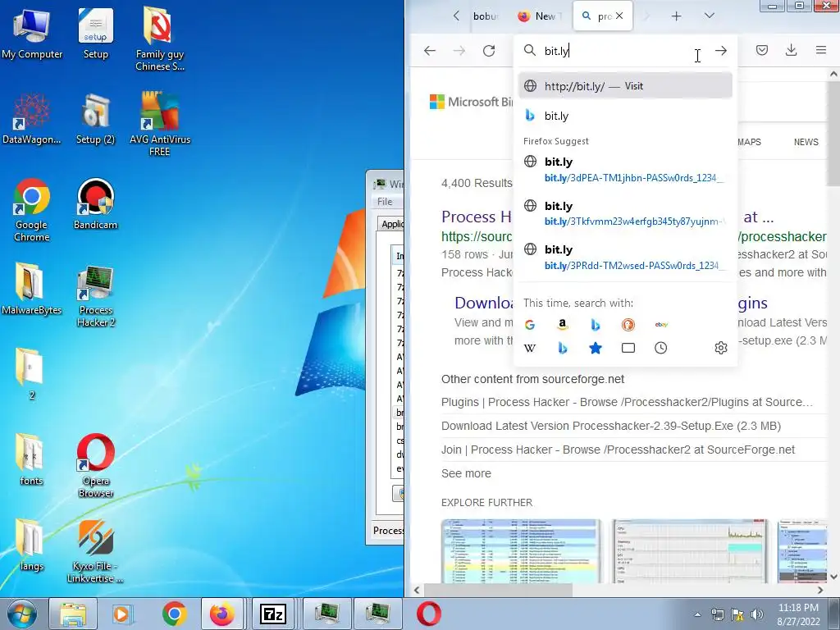
Task: Open Firefox downloads panel
Action: [792, 50]
